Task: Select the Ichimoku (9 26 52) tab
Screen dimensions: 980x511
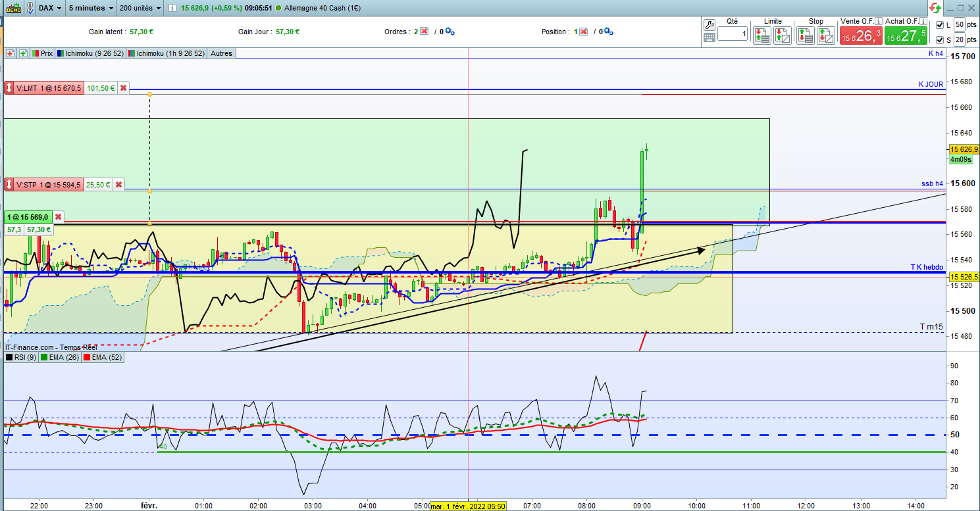Action: (91, 53)
